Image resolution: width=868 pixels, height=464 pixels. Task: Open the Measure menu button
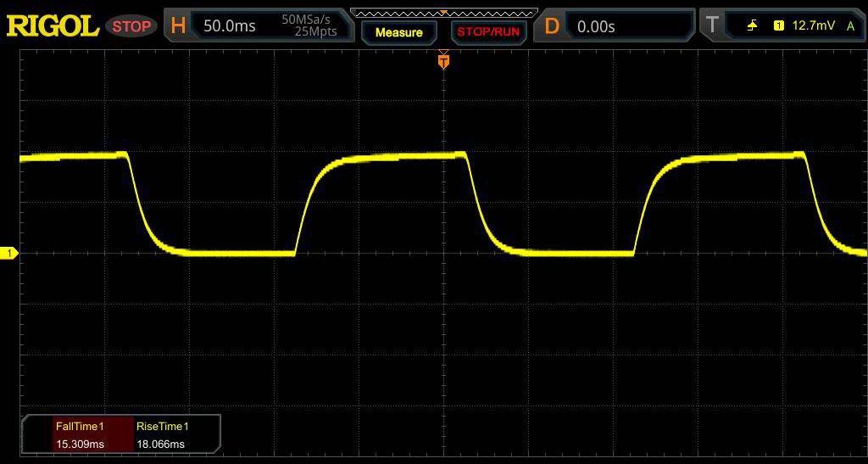point(398,32)
